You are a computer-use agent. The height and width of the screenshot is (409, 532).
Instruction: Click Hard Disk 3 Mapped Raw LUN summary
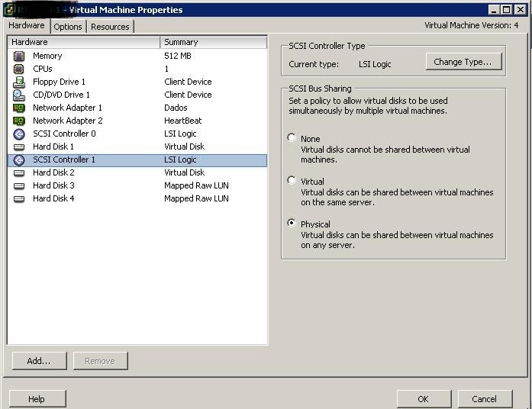pyautogui.click(x=196, y=186)
